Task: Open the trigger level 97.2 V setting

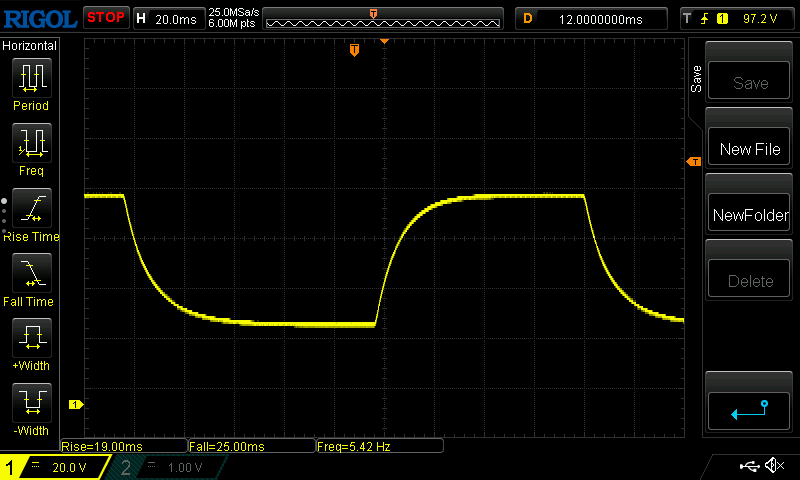Action: click(737, 18)
